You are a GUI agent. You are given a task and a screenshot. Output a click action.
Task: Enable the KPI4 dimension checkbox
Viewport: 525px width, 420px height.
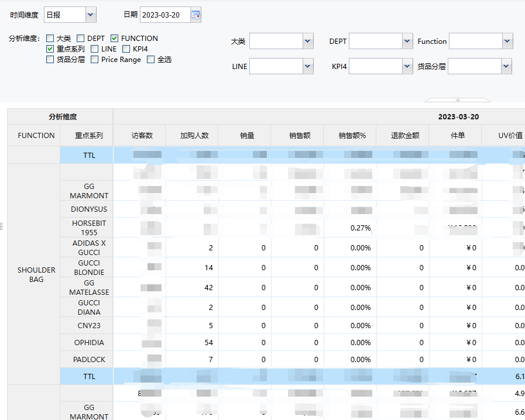(x=126, y=49)
